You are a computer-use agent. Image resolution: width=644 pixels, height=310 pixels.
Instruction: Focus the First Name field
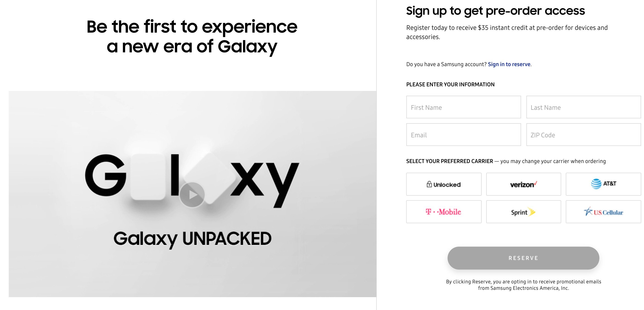click(x=463, y=107)
